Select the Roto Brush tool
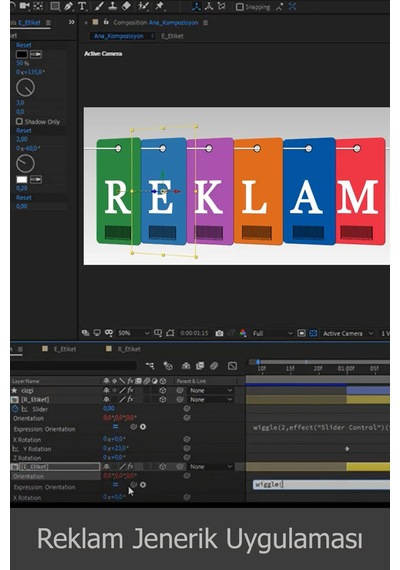 pyautogui.click(x=143, y=6)
